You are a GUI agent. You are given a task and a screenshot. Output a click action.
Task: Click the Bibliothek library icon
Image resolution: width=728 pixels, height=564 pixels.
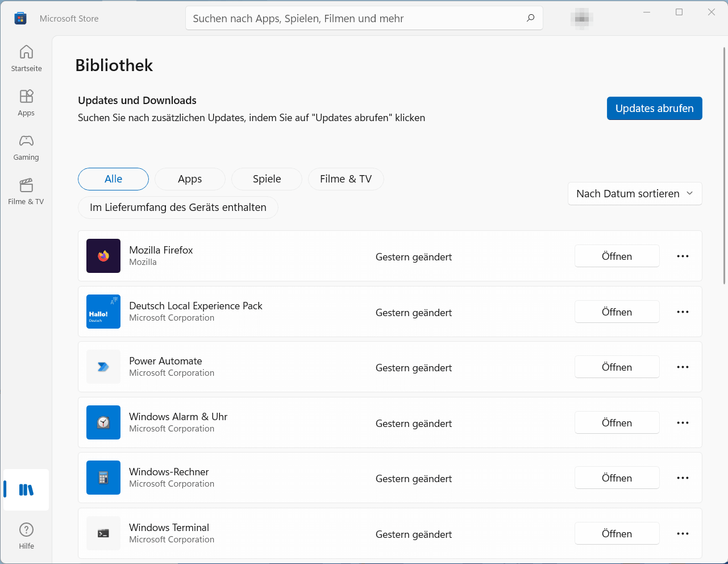tap(26, 490)
